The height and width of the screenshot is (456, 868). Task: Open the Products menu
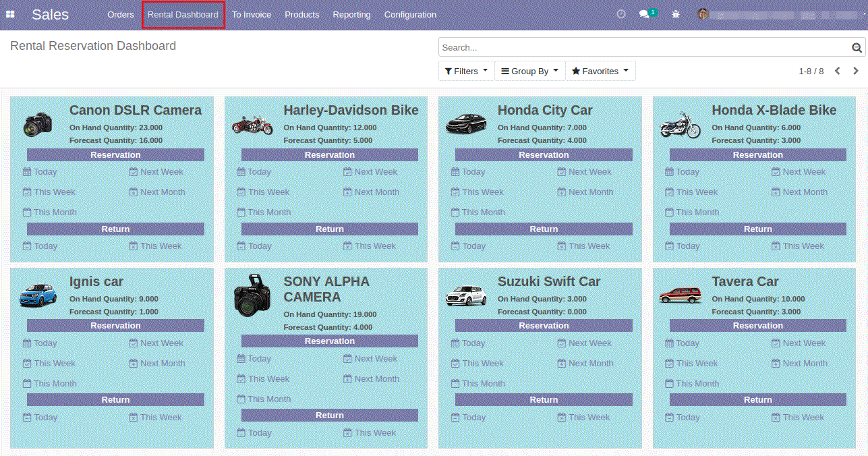click(x=302, y=14)
